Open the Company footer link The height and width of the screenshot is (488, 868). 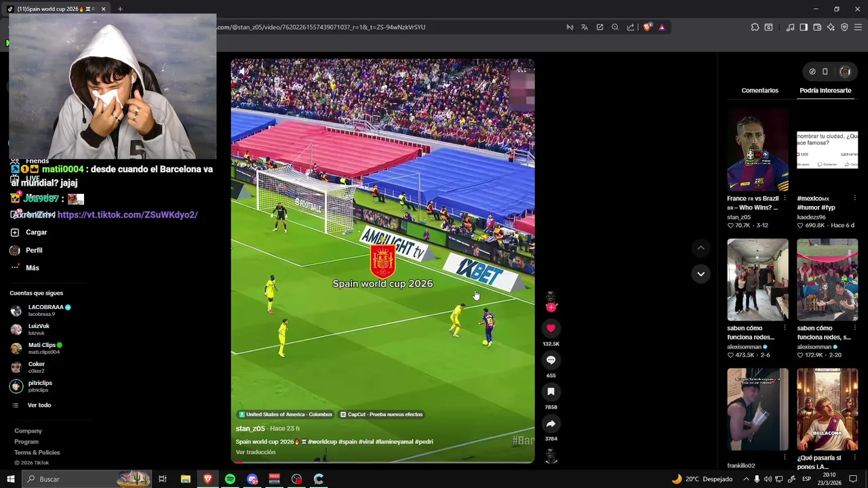pos(28,431)
